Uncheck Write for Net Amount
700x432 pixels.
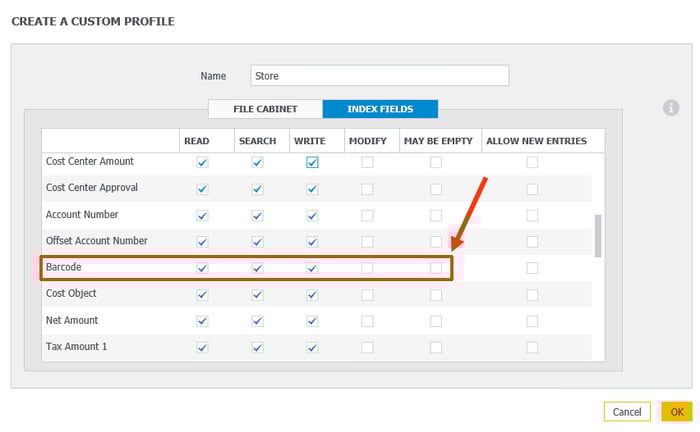pos(312,321)
